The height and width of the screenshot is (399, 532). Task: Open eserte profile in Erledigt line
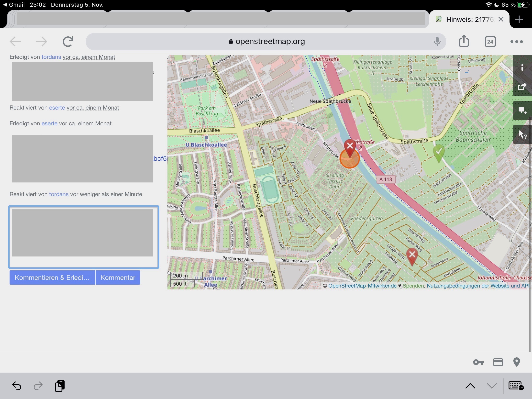[x=49, y=123]
